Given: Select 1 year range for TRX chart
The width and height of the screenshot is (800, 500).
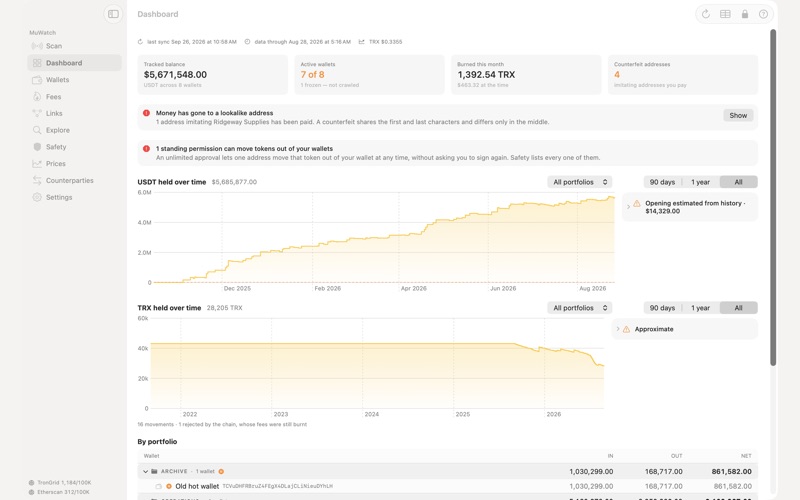Looking at the screenshot, I should click(x=701, y=308).
